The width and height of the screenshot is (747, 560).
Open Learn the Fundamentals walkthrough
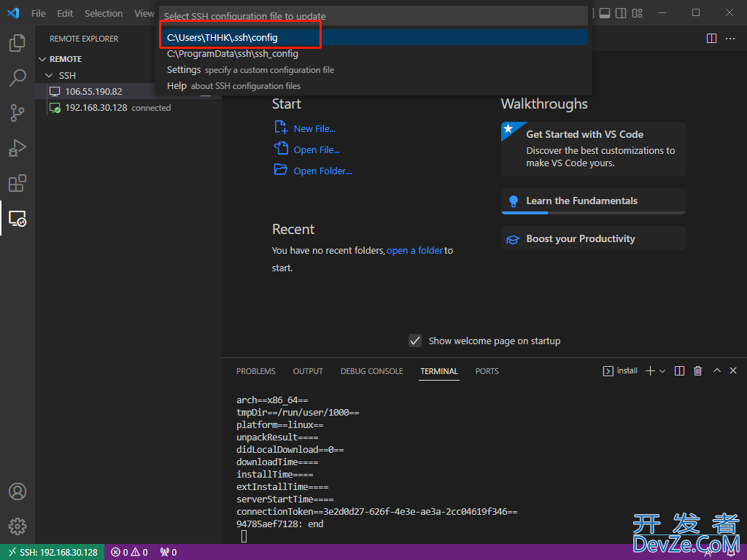click(593, 201)
